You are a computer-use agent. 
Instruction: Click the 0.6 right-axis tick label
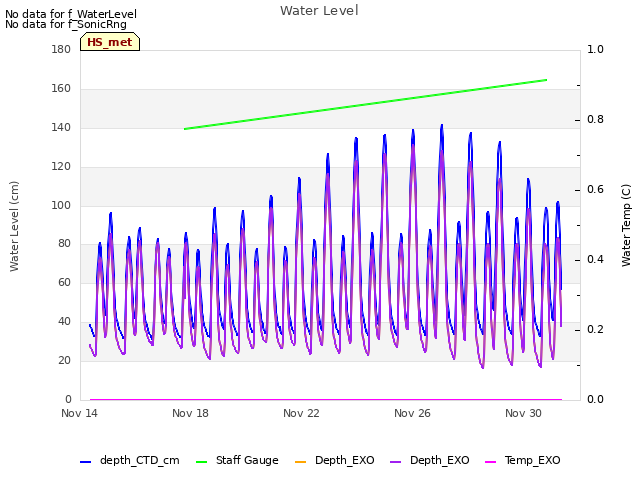[595, 189]
